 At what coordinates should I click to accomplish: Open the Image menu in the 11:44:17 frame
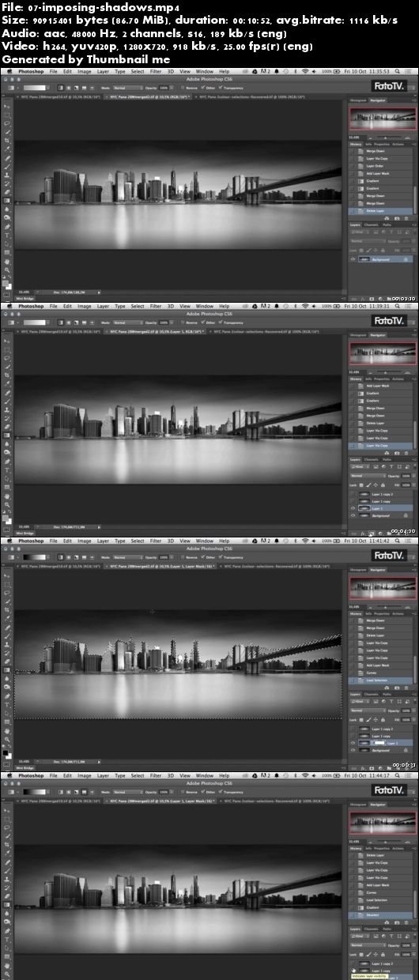pos(84,775)
